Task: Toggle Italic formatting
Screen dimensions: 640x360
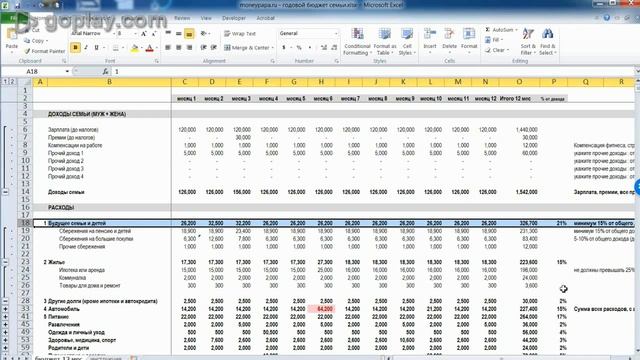Action: click(x=86, y=48)
